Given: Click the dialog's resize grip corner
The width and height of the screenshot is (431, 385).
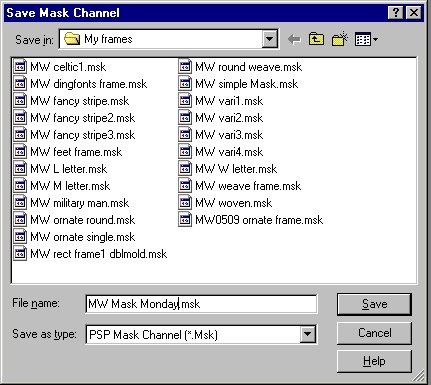Looking at the screenshot, I should [x=419, y=376].
